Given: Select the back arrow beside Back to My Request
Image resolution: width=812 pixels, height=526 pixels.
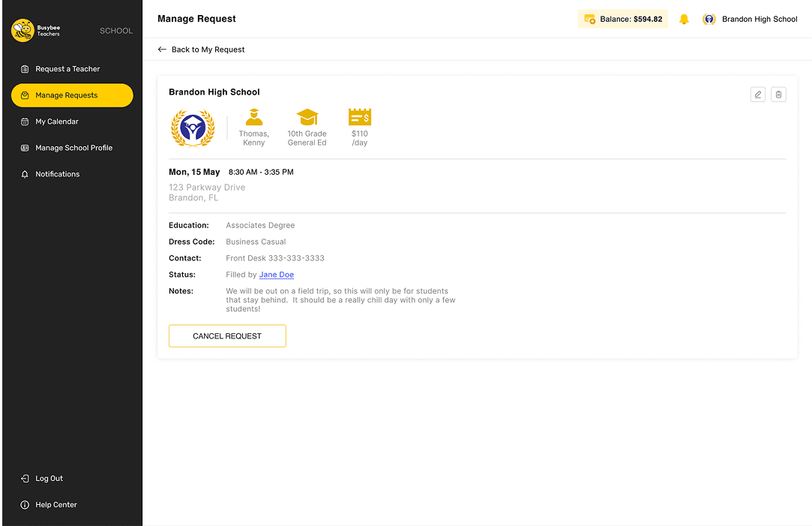Looking at the screenshot, I should pos(162,49).
